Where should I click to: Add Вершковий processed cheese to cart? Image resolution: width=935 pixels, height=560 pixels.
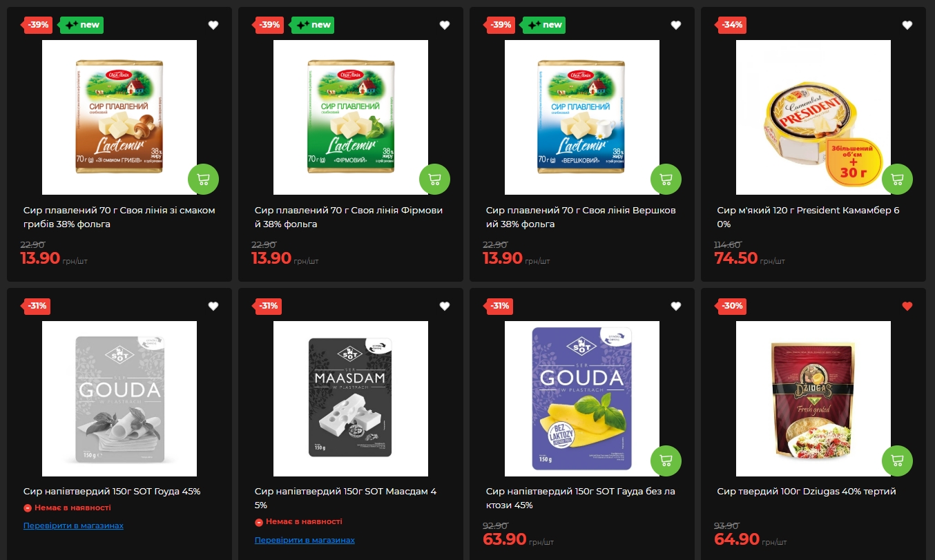666,180
